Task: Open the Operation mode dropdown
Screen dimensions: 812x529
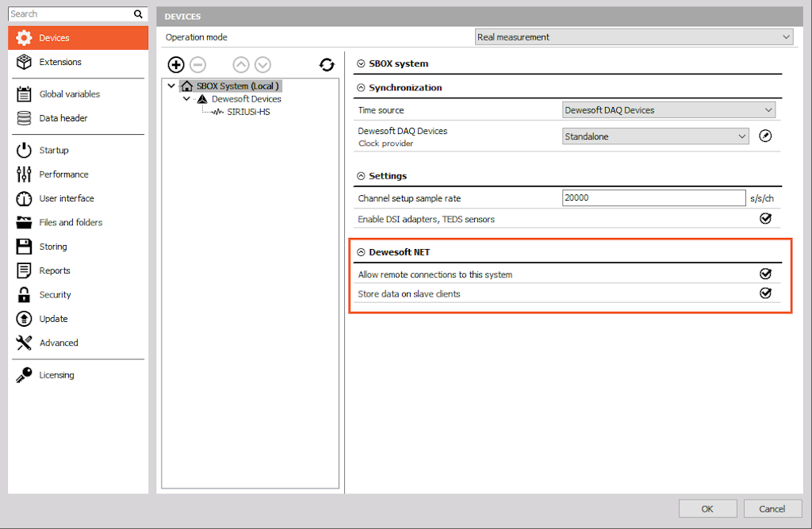Action: 634,37
